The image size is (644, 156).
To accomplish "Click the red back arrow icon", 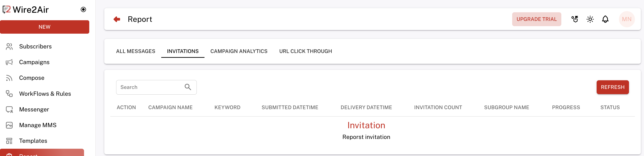I will coord(117,19).
